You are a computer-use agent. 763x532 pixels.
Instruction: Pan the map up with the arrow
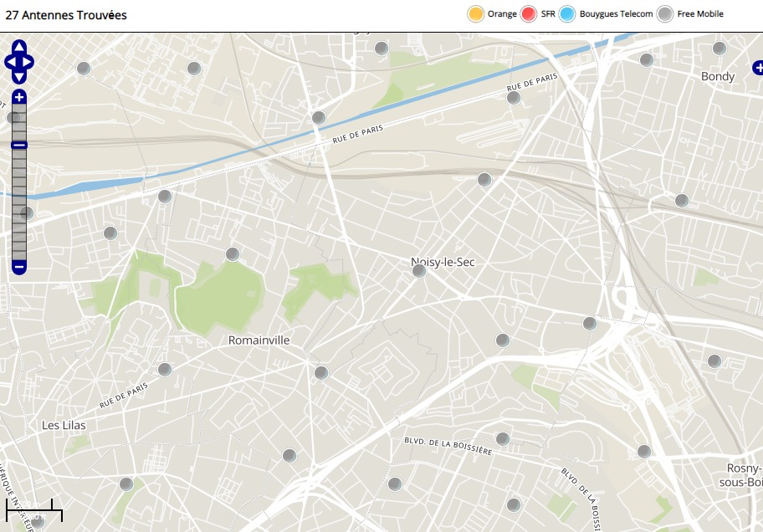point(19,48)
